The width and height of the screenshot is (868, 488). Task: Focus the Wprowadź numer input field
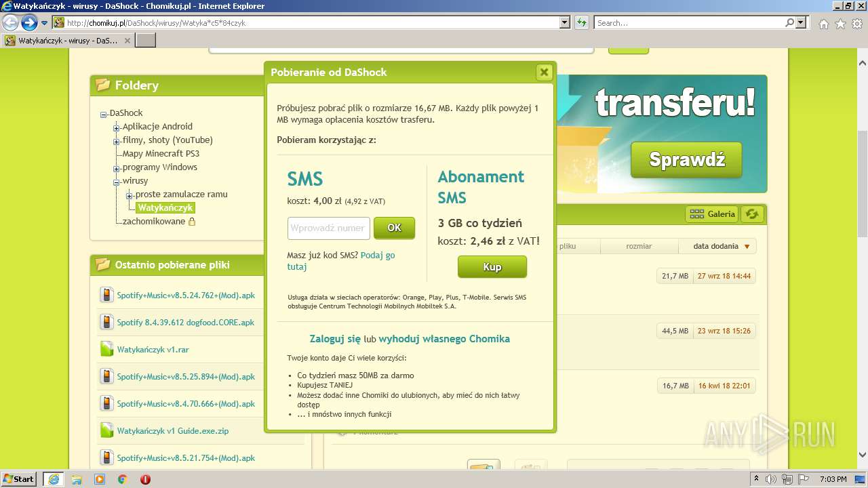[x=329, y=228]
